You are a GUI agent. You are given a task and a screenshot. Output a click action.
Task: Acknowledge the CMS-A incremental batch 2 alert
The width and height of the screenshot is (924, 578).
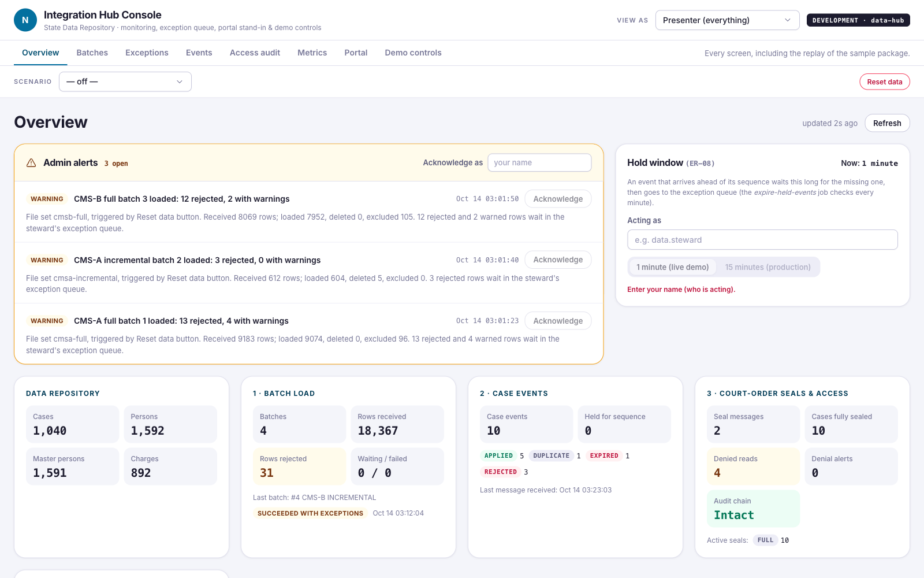[558, 260]
